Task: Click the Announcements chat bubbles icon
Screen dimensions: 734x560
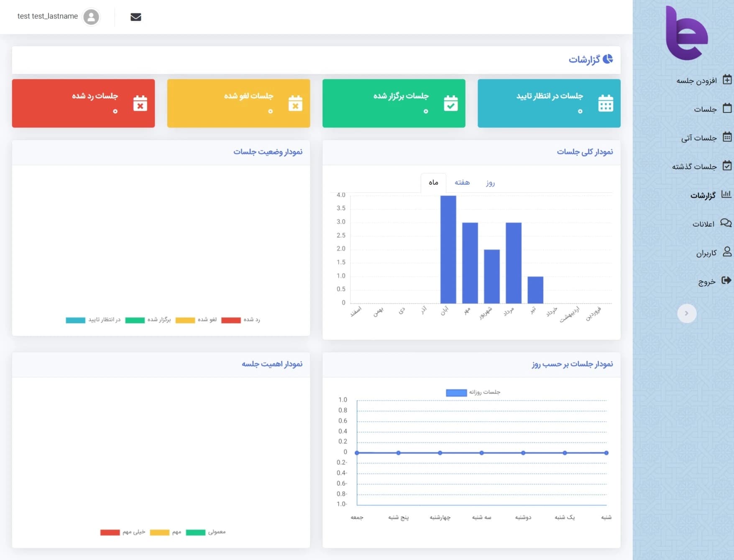Action: point(726,223)
